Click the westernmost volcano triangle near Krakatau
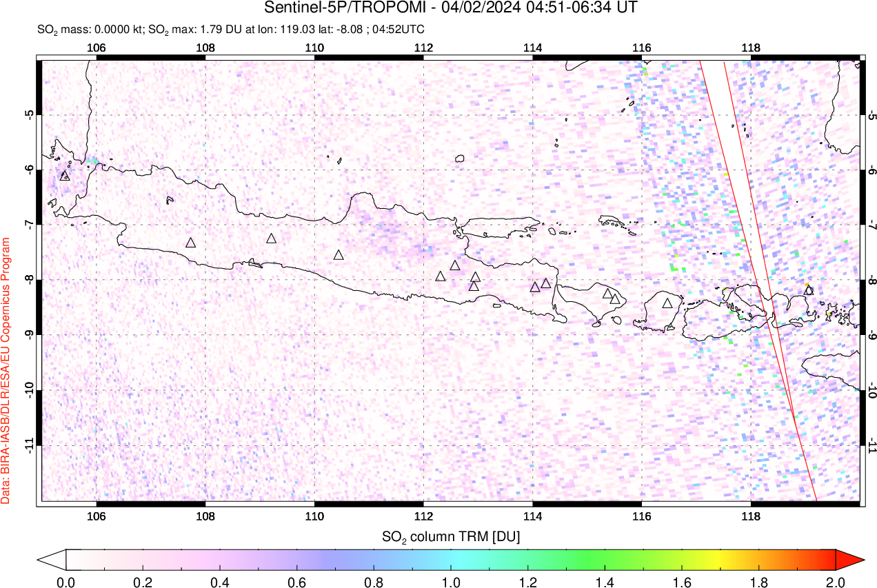This screenshot has height=588, width=877. [x=65, y=176]
